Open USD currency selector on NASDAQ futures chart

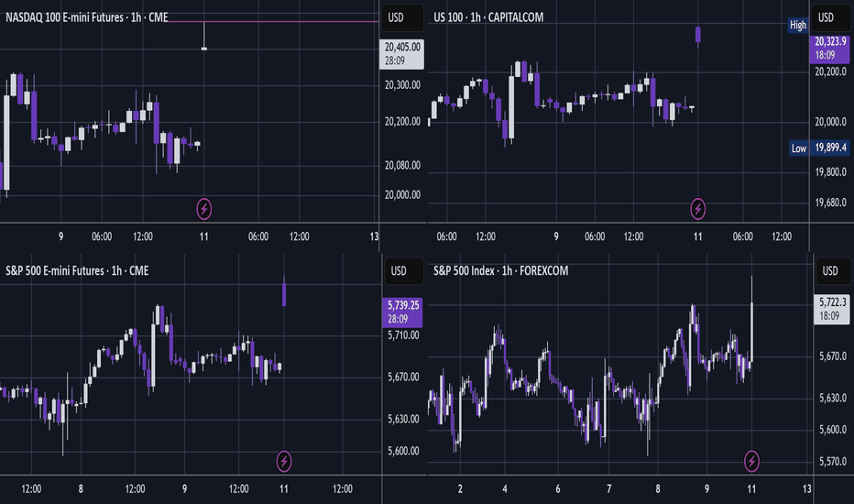402,17
